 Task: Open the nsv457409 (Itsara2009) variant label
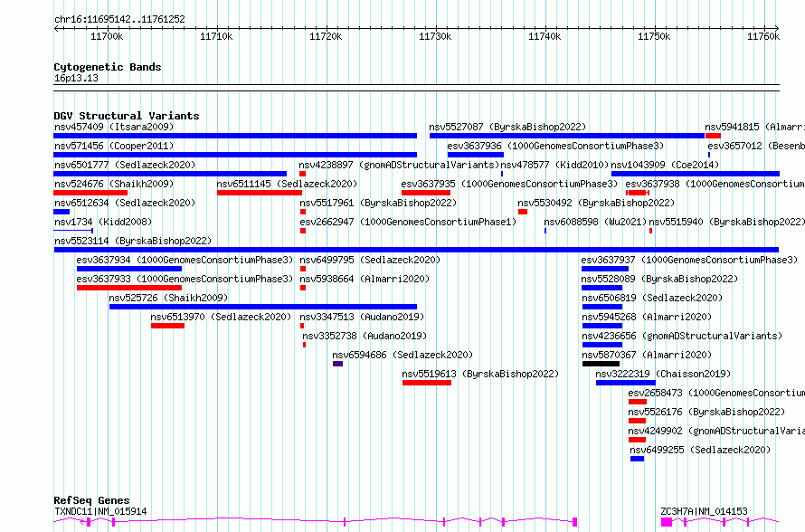click(114, 127)
